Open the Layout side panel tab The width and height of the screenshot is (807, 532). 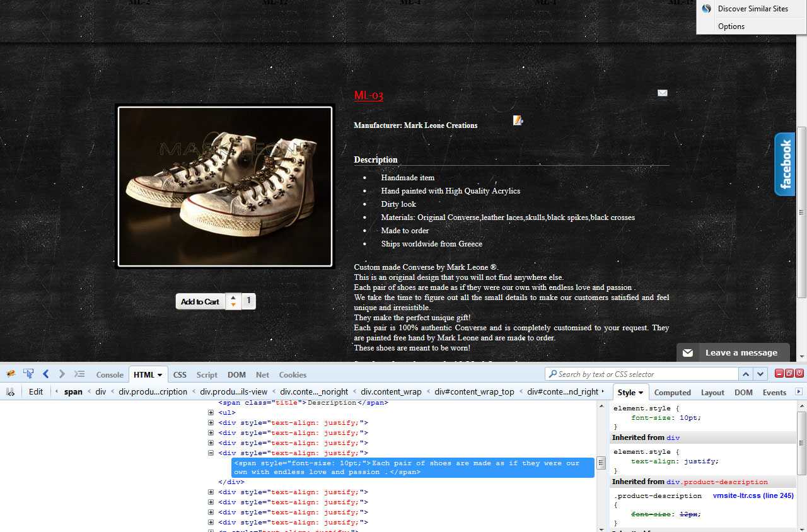coord(712,392)
